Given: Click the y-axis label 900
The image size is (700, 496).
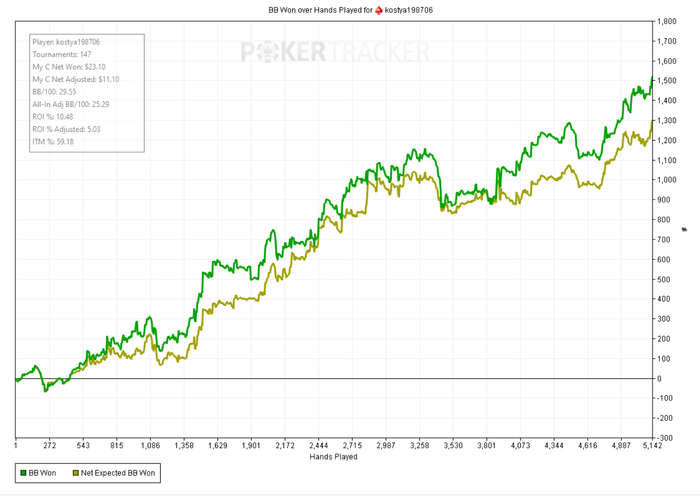Looking at the screenshot, I should click(664, 200).
